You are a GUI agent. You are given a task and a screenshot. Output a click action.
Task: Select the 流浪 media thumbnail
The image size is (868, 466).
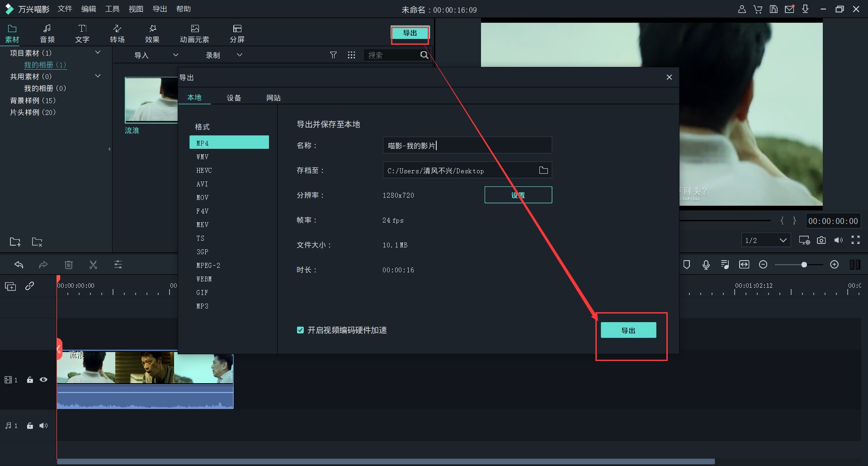pos(151,100)
